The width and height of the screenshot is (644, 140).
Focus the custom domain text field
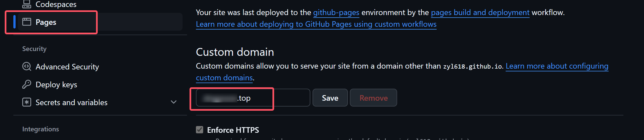coord(253,98)
